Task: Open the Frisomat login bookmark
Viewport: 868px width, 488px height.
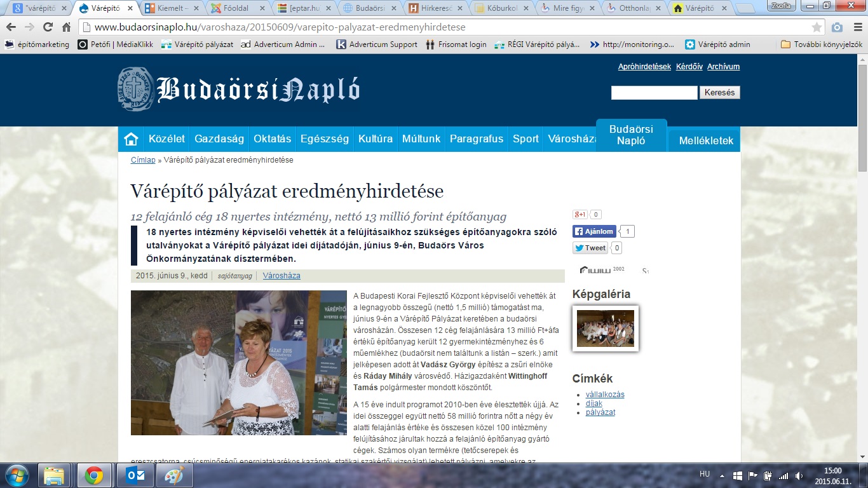Action: pos(456,44)
